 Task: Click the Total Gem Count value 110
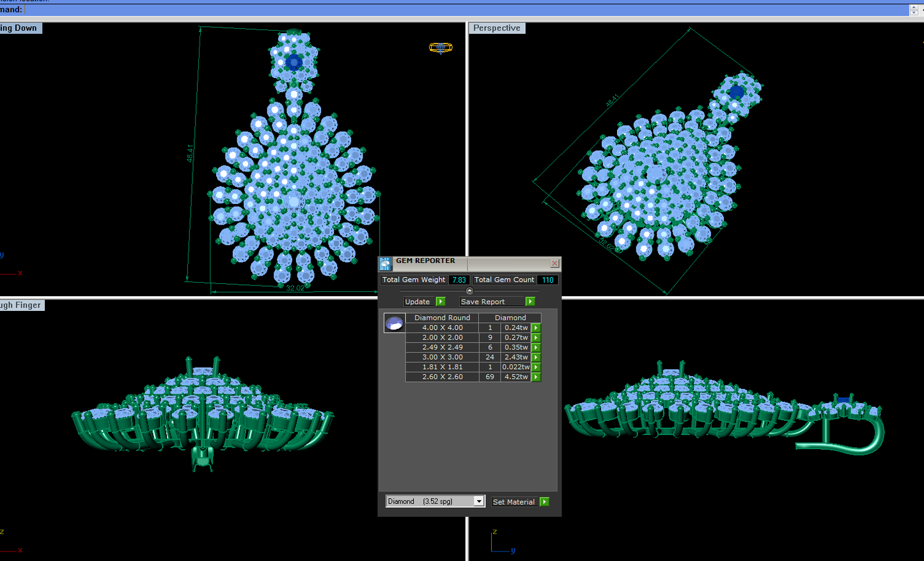(547, 280)
